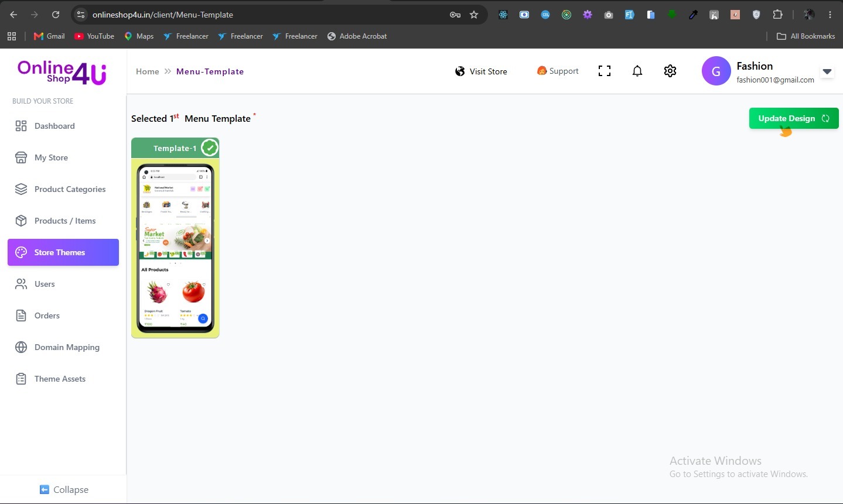Open All Bookmarks folder
Screen dimensions: 843x504
coord(806,36)
